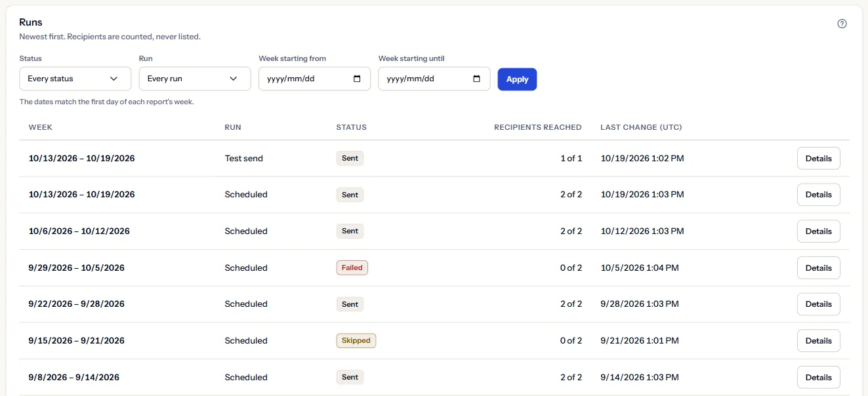Click the WEEK column header

41,127
